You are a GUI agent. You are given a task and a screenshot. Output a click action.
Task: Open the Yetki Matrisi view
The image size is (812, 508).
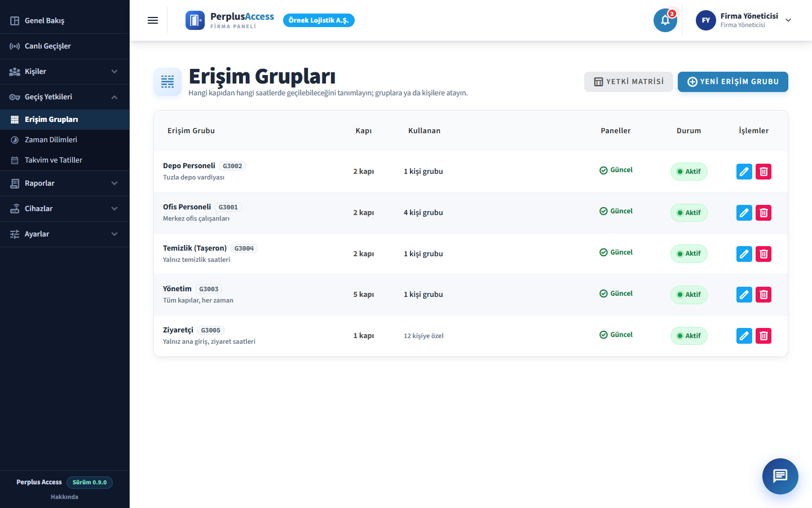tap(629, 82)
